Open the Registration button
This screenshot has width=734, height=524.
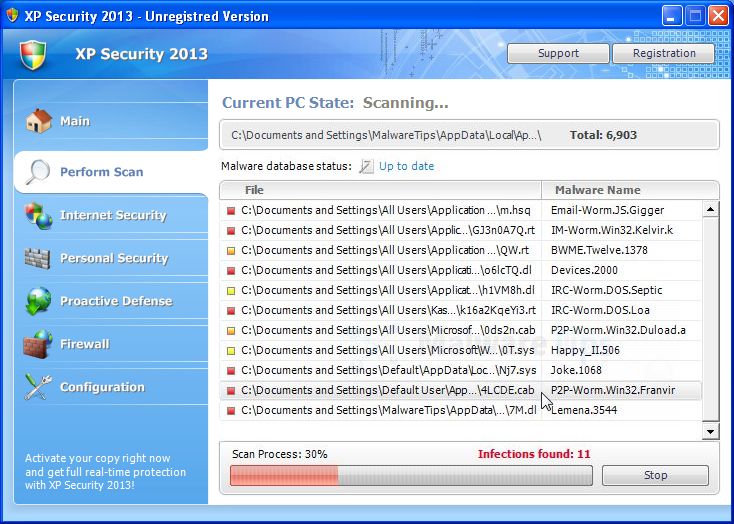coord(664,53)
